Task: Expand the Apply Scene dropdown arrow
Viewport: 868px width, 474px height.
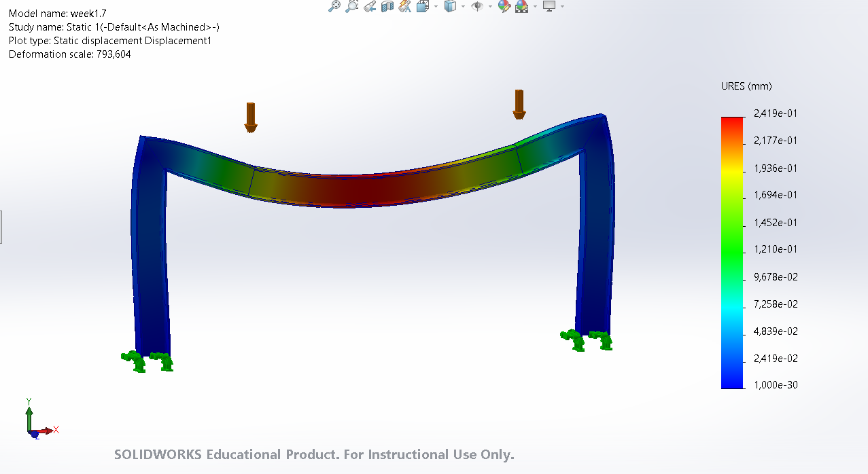Action: 535,6
